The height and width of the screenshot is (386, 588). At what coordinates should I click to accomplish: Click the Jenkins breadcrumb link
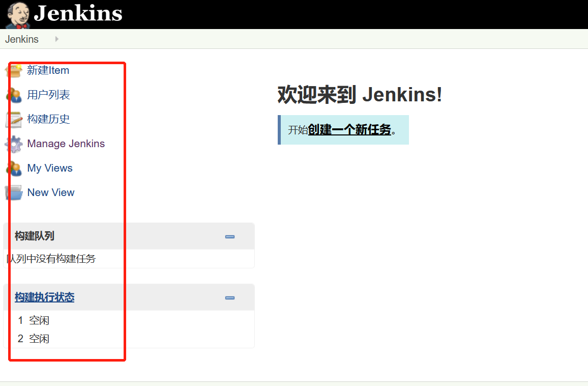pyautogui.click(x=22, y=39)
